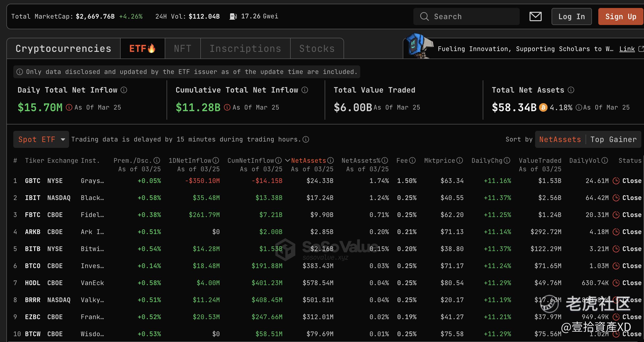
Task: Click info icon after trading delay notice
Action: 306,139
